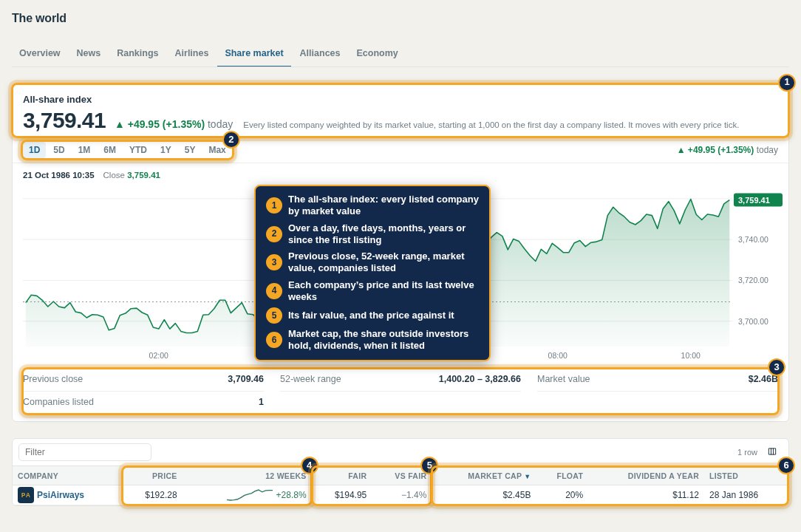Select the Share market tab

tap(254, 53)
